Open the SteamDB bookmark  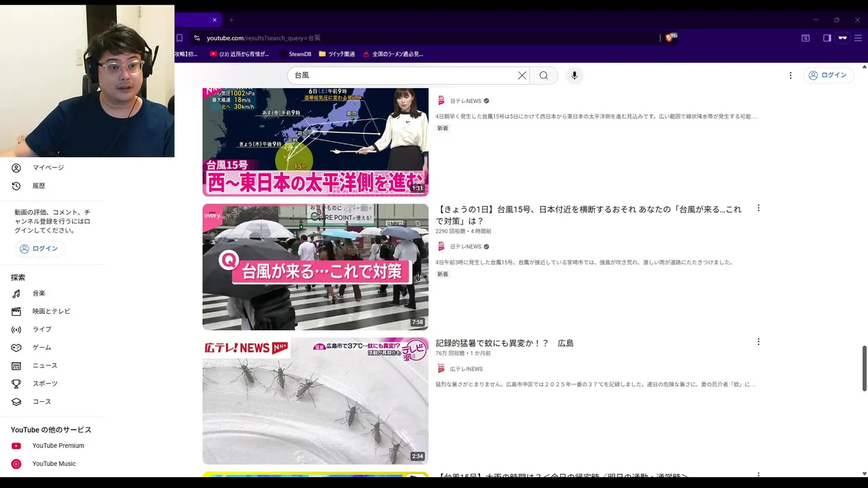(296, 54)
